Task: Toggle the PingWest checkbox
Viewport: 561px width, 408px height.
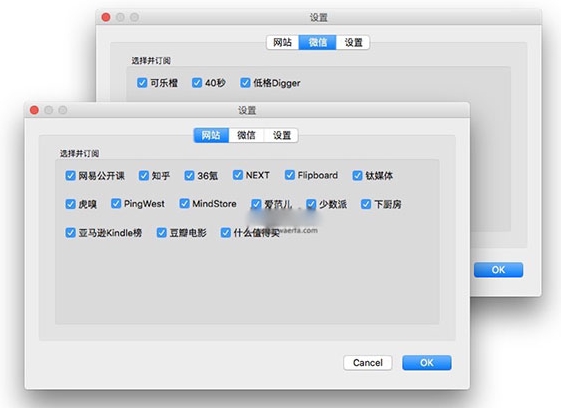Action: click(x=116, y=204)
